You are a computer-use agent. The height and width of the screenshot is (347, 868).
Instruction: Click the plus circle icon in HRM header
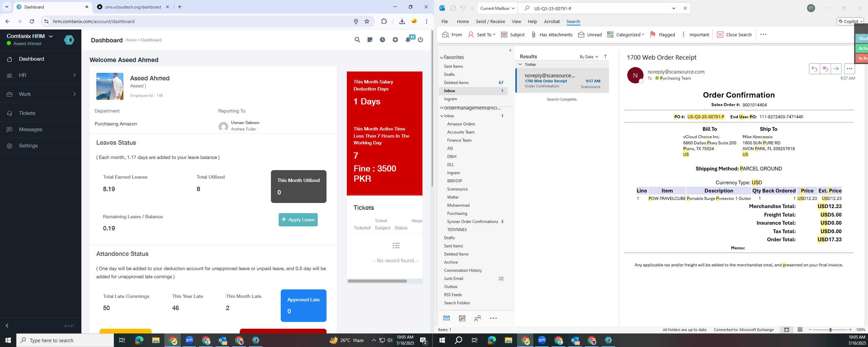[395, 40]
